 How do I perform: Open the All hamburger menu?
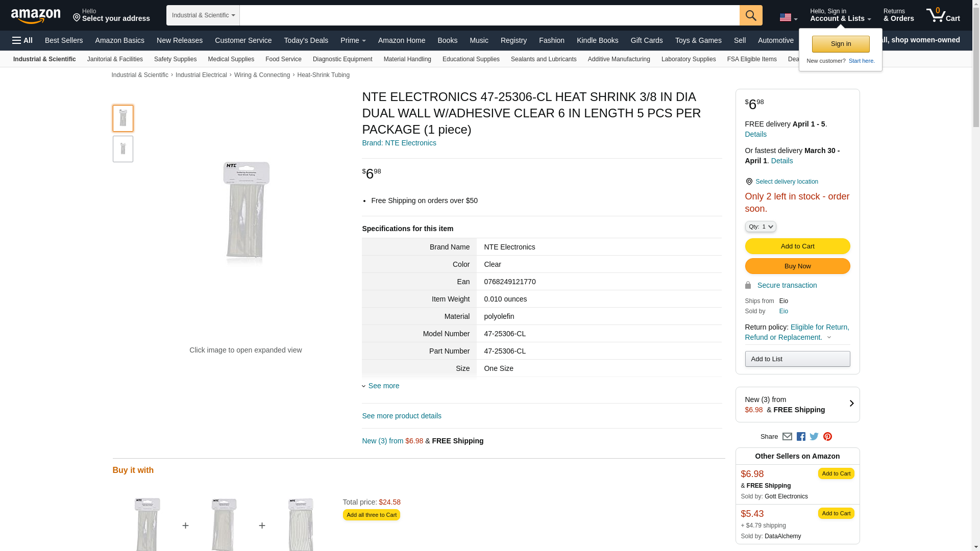pyautogui.click(x=22, y=40)
